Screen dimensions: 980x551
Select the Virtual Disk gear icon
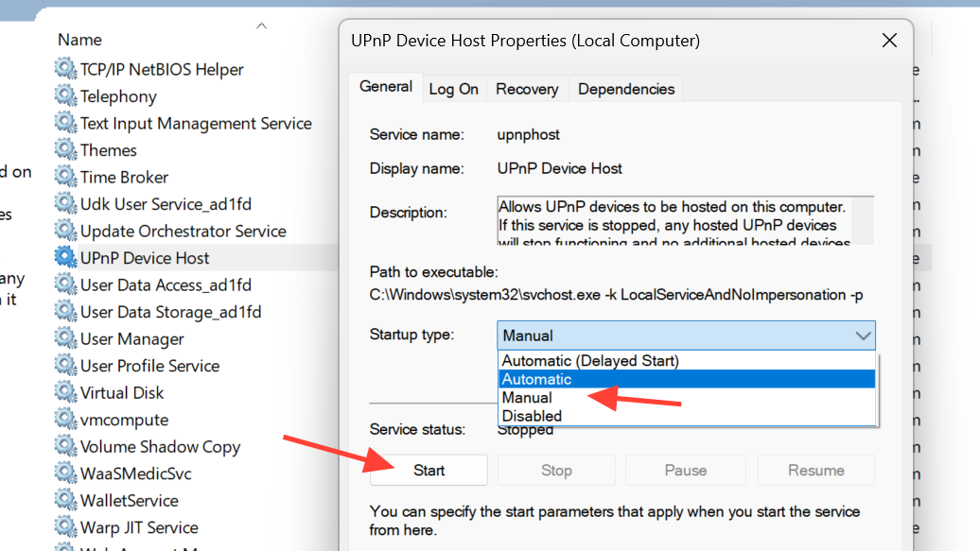tap(65, 393)
